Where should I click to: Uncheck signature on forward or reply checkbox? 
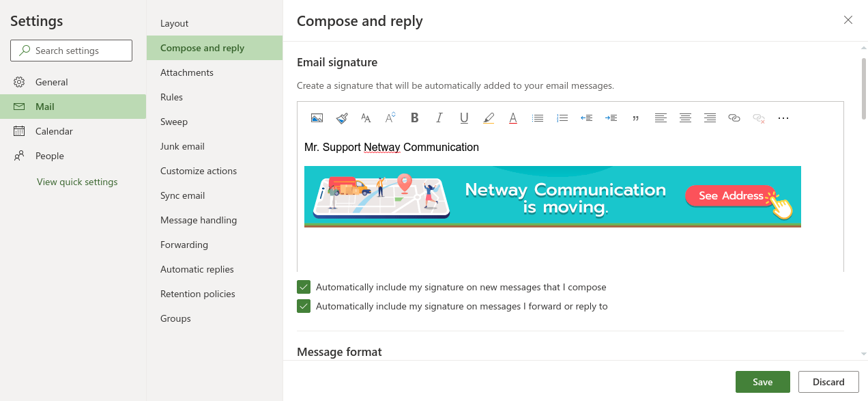click(304, 306)
